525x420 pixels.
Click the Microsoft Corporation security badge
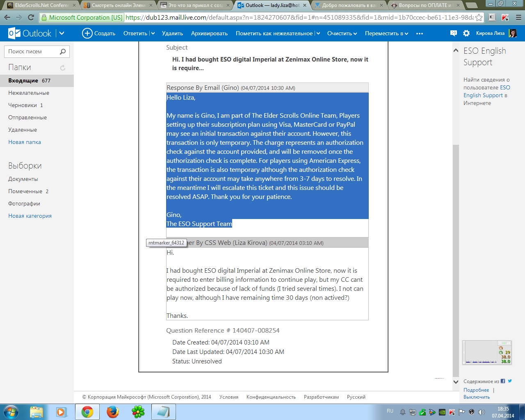(x=82, y=18)
